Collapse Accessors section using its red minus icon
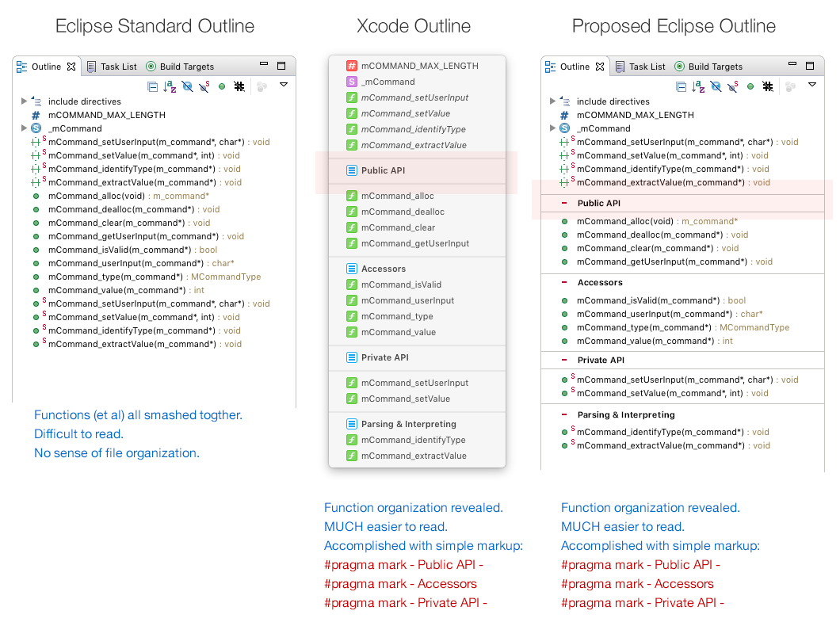 (563, 282)
